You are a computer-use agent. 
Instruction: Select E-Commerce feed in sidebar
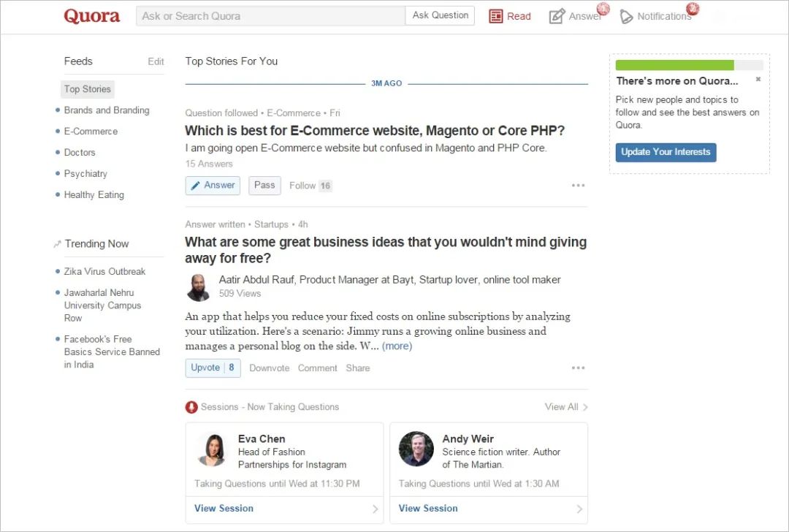point(91,132)
